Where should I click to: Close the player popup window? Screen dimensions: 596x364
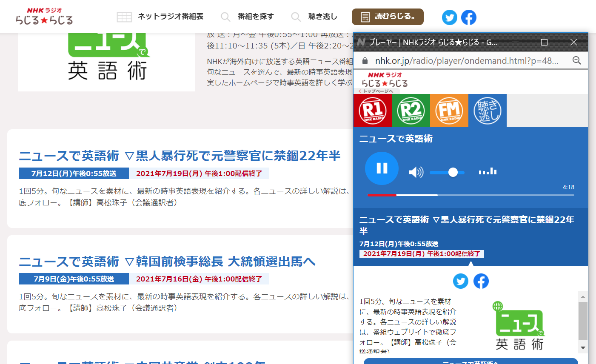573,42
